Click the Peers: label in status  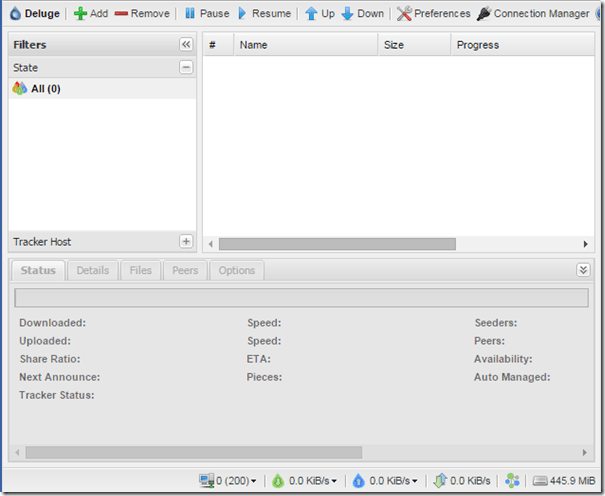coord(490,341)
